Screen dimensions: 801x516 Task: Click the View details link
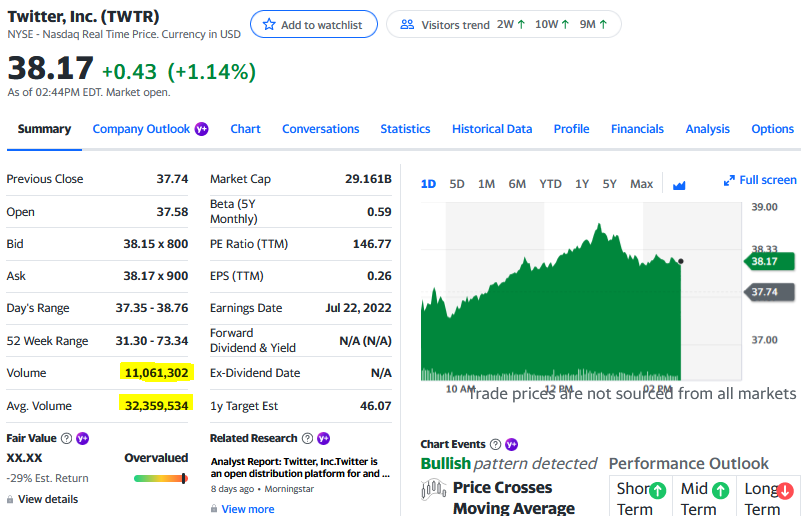tap(48, 499)
